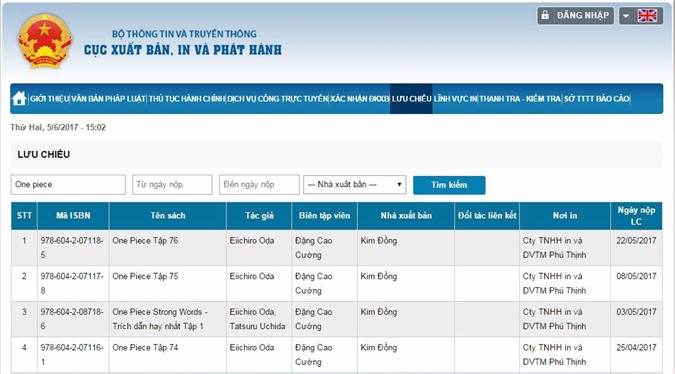The height and width of the screenshot is (374, 675).
Task: Click BỘ THÔNG TIN VÀ TRUYỀN THÔNG text
Action: 184,34
